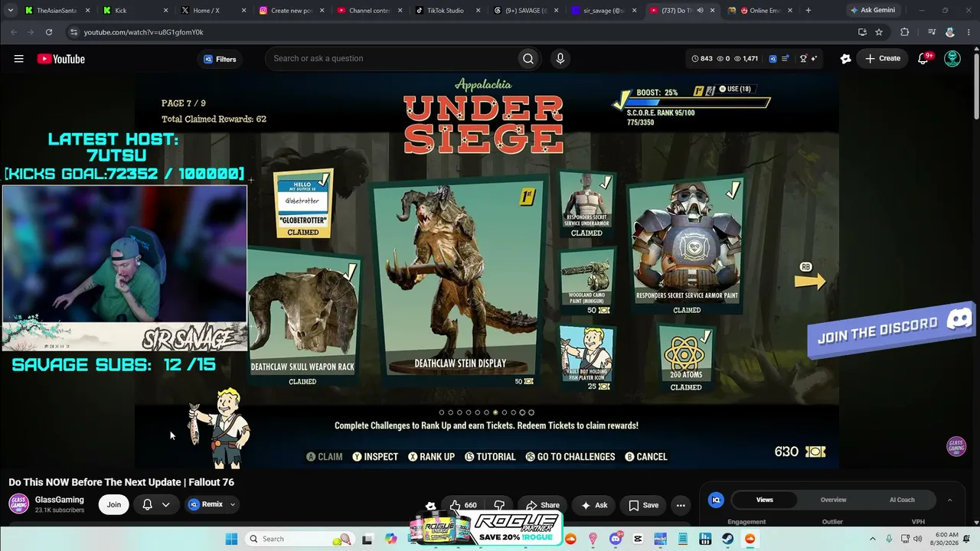Select the Views tab in vidIQ panel
This screenshot has width=980, height=551.
pos(765,500)
